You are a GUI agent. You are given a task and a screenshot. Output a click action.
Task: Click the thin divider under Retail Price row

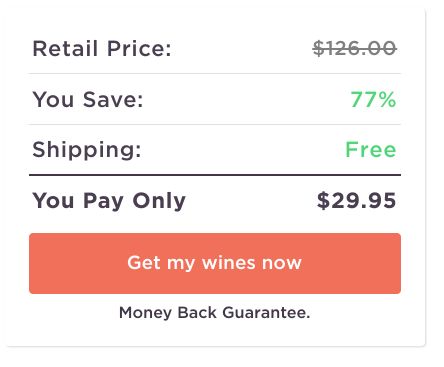pos(215,73)
